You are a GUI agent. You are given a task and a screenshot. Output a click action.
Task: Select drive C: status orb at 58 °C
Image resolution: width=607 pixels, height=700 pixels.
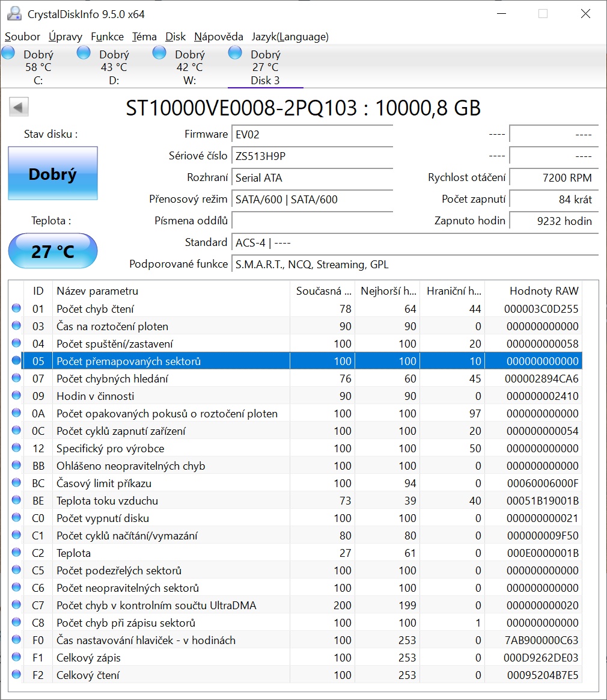[8, 53]
